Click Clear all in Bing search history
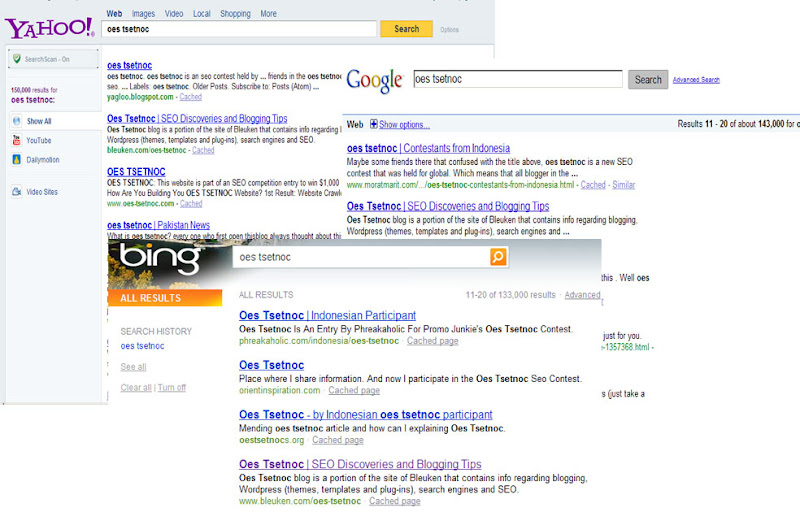This screenshot has width=800, height=512. [136, 388]
